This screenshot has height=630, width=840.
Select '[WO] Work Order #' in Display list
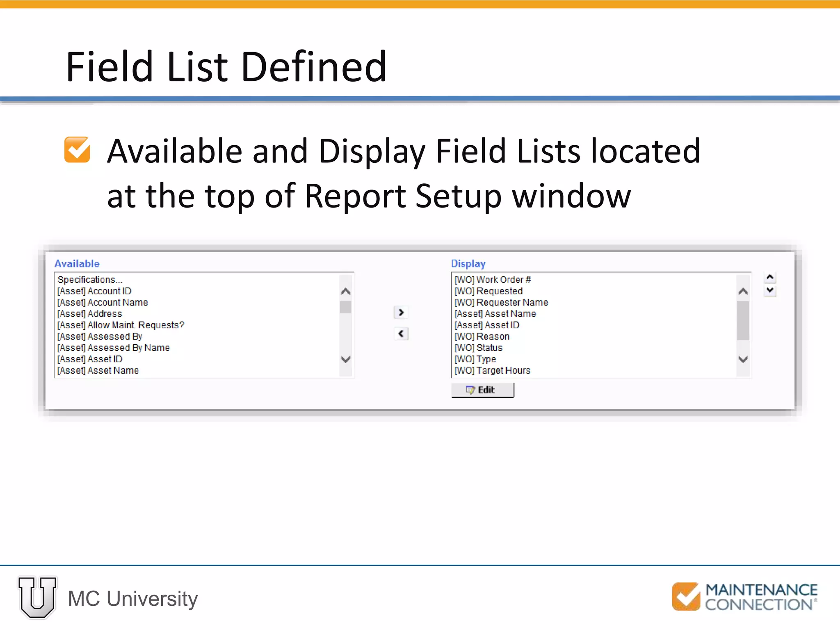tap(493, 280)
